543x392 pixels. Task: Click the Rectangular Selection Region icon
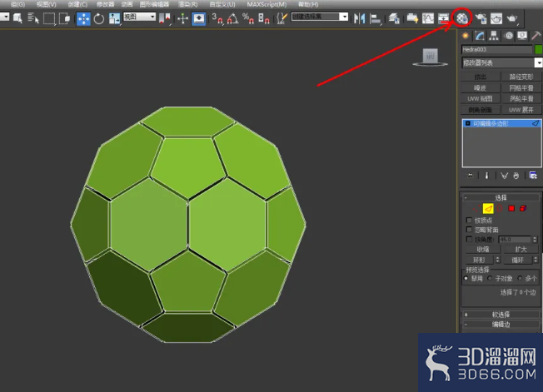click(x=49, y=18)
